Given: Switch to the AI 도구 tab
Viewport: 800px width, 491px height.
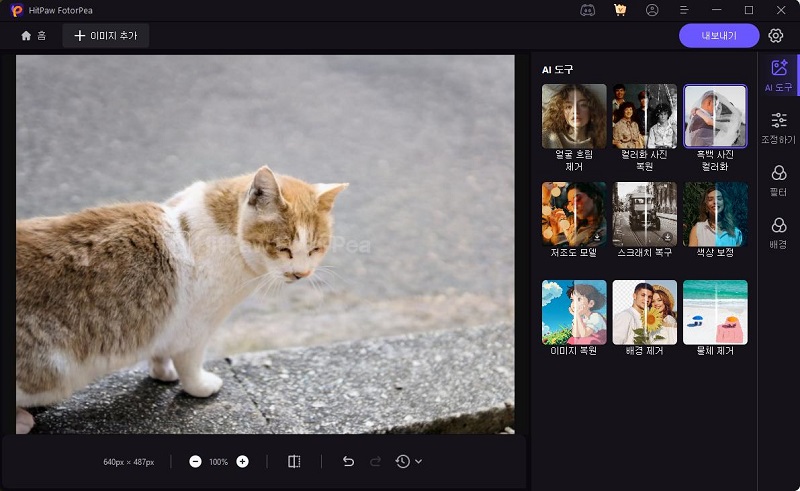Looking at the screenshot, I should click(779, 76).
